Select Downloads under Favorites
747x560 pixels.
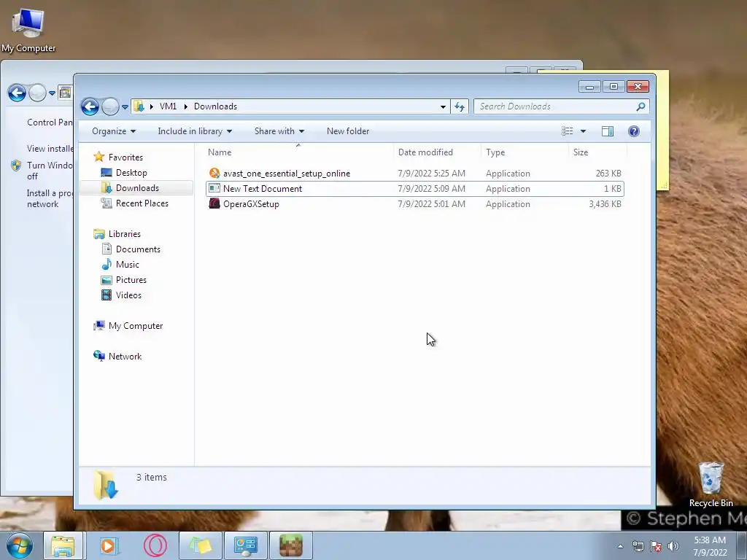pyautogui.click(x=137, y=187)
